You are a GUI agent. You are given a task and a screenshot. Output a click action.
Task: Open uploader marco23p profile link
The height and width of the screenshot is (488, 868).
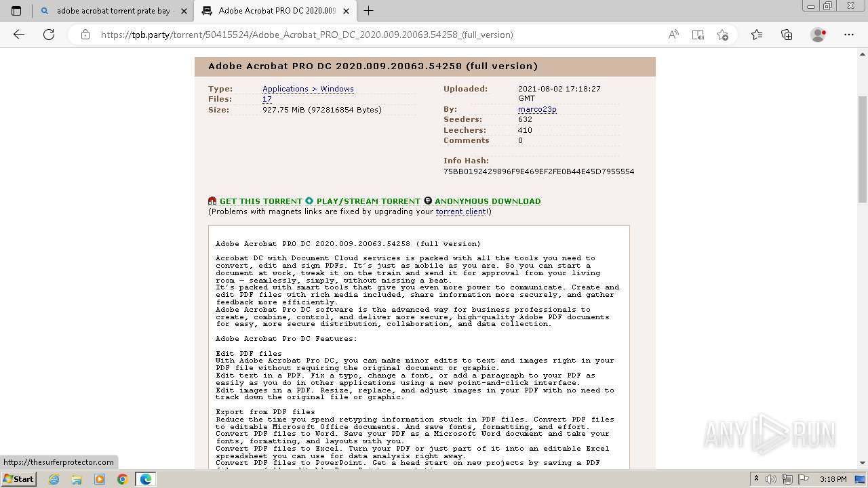(537, 109)
